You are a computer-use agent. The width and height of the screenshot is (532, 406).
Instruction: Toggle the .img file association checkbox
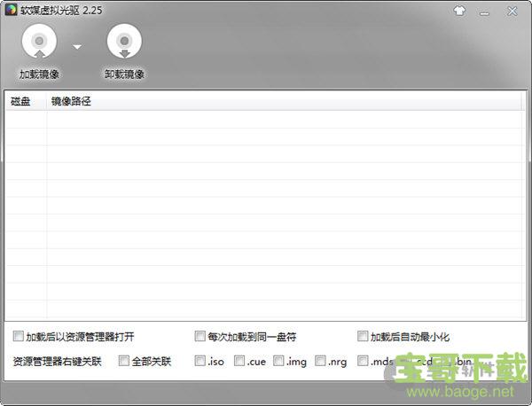[278, 361]
